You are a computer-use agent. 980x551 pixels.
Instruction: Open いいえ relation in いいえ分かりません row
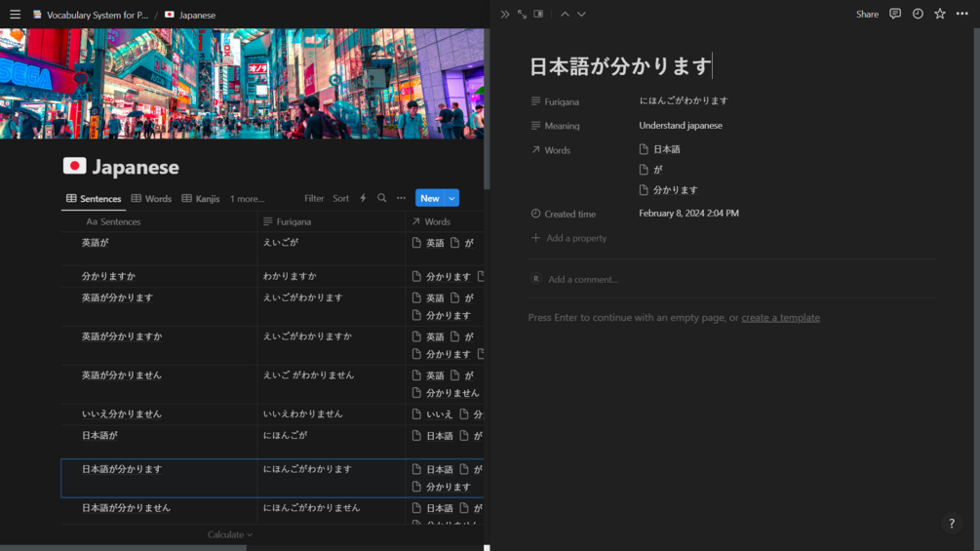click(x=433, y=414)
